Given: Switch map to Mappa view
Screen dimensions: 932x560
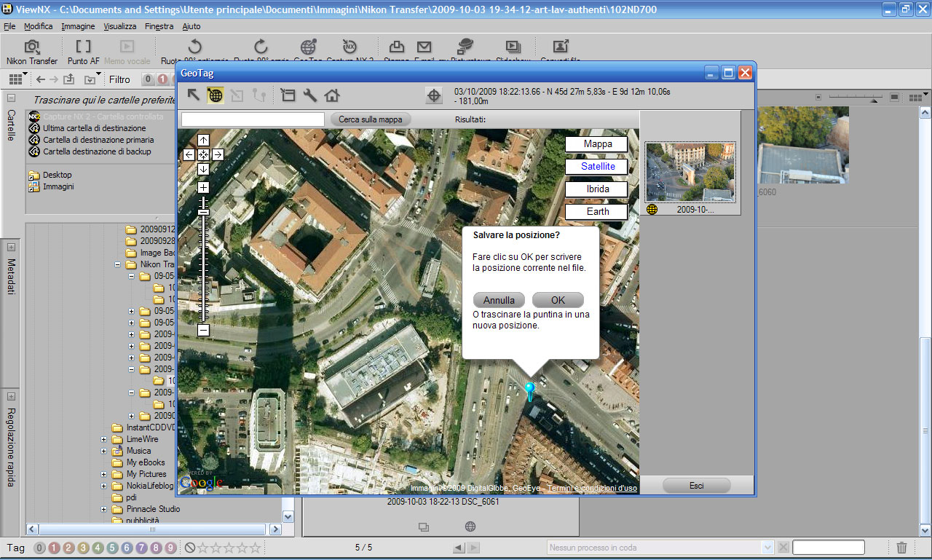Looking at the screenshot, I should (597, 144).
